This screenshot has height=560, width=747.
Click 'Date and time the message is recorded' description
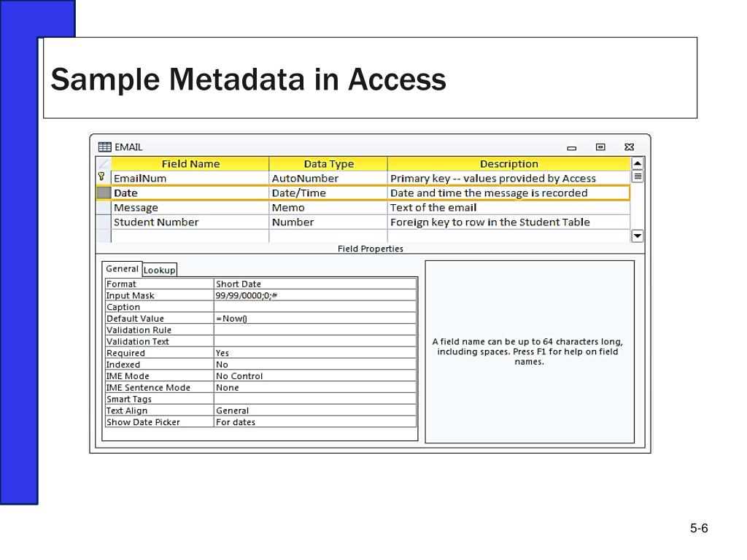[508, 192]
